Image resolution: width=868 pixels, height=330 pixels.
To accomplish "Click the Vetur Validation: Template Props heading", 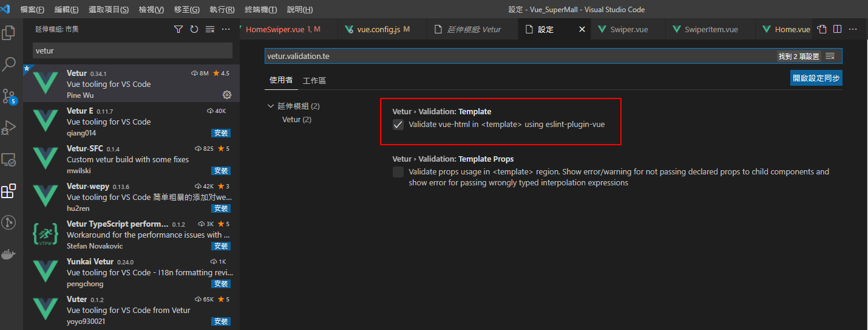I will (453, 159).
